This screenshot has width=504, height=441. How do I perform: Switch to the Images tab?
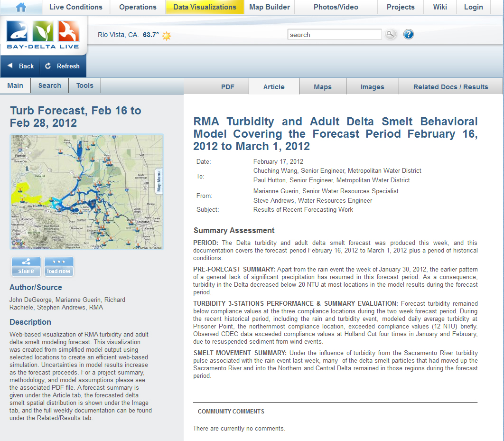pyautogui.click(x=372, y=87)
